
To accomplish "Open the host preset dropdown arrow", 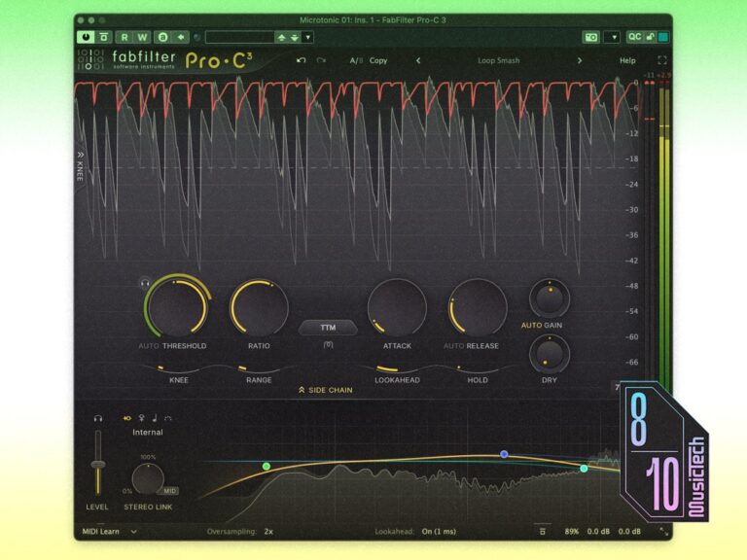I will [307, 37].
